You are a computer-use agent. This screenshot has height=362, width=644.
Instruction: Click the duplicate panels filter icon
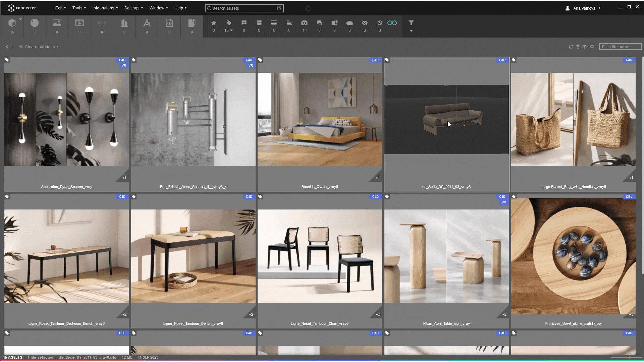tap(334, 23)
